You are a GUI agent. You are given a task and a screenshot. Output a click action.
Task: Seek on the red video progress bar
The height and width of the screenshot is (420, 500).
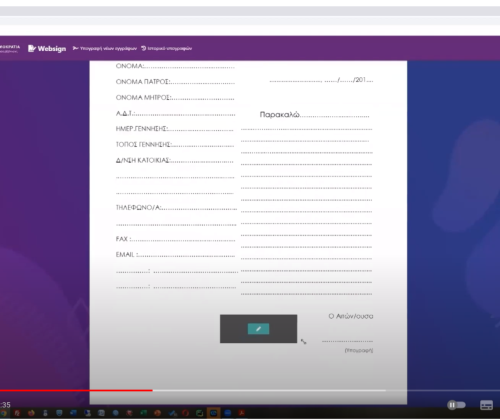(76, 390)
